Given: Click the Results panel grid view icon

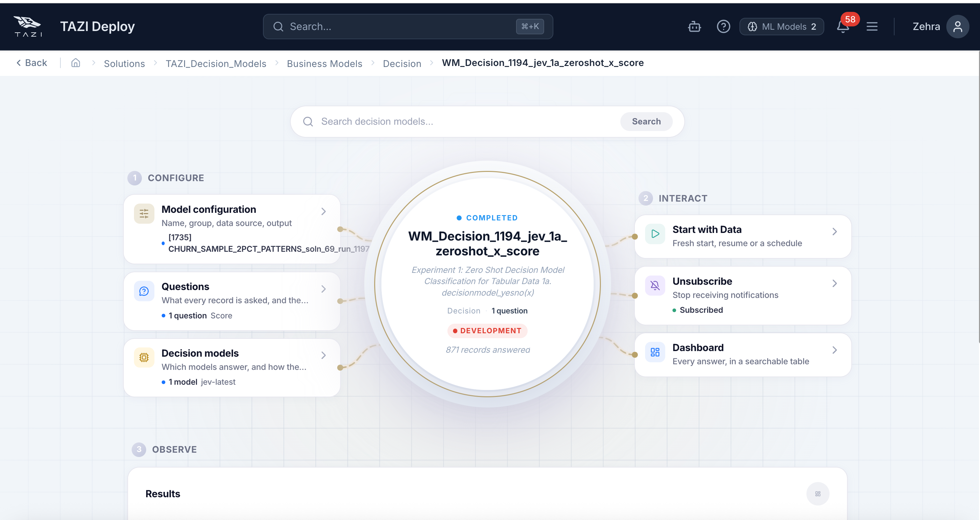Looking at the screenshot, I should tap(818, 494).
